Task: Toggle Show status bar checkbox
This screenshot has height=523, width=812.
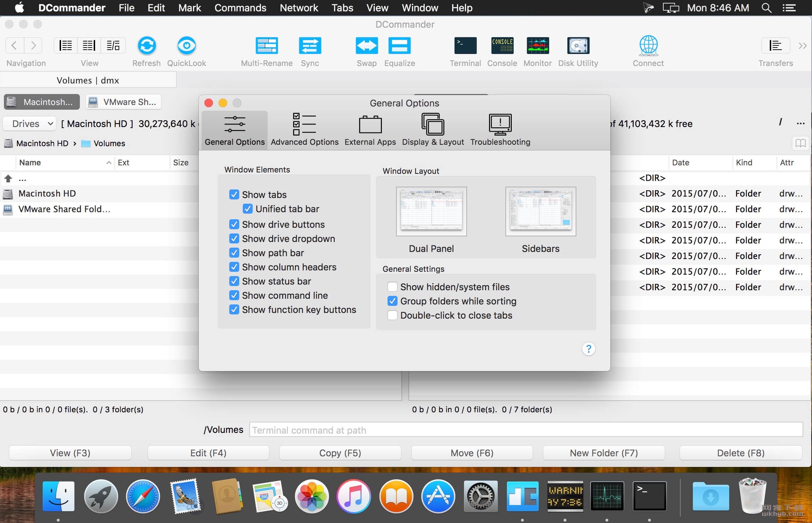Action: coord(234,281)
